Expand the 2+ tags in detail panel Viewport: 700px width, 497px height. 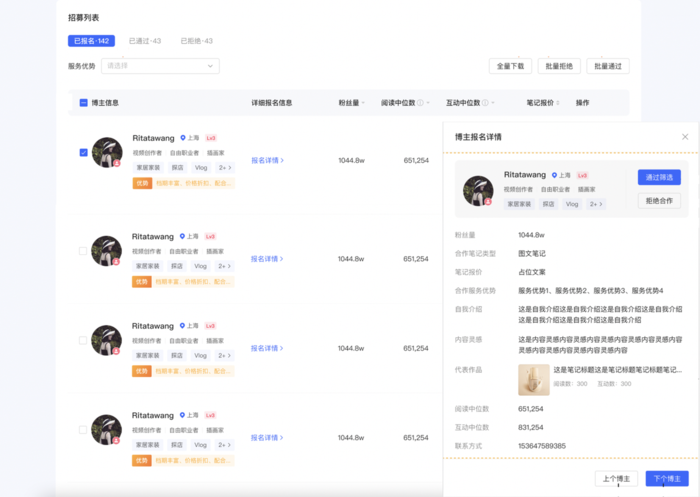(x=596, y=204)
